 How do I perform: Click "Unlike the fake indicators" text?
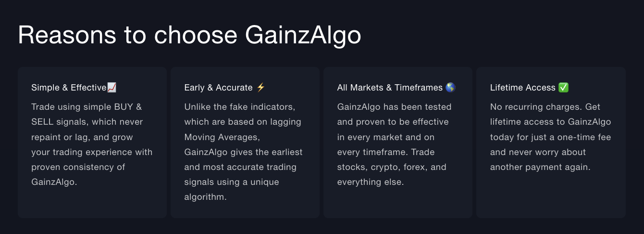click(x=239, y=107)
